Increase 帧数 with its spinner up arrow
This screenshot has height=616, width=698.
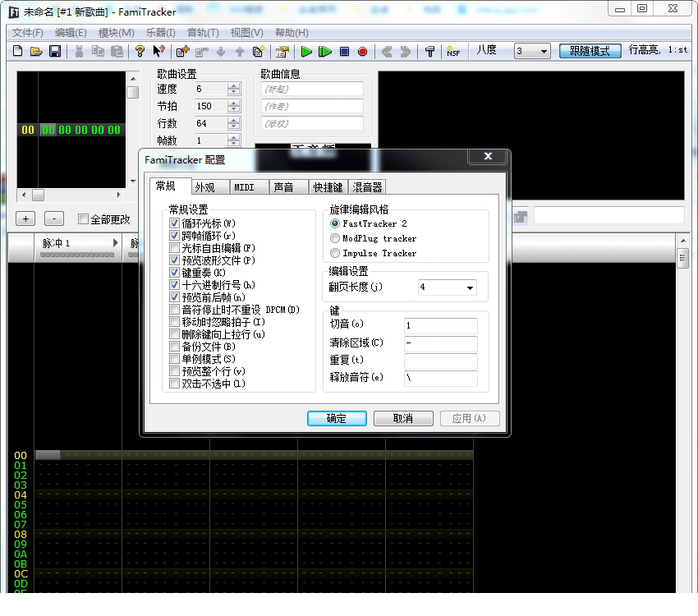[233, 137]
